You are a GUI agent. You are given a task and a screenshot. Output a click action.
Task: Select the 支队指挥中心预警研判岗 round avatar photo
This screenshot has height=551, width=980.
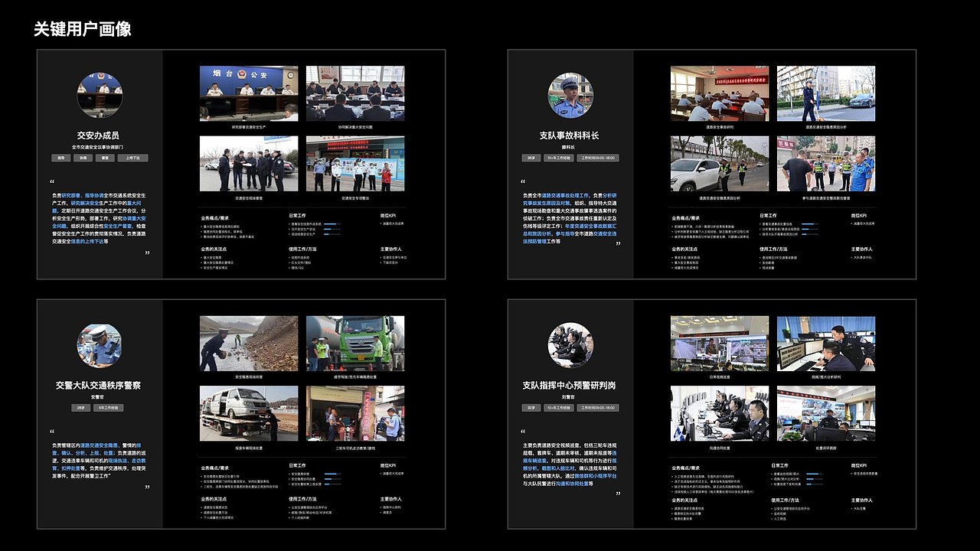coord(570,345)
